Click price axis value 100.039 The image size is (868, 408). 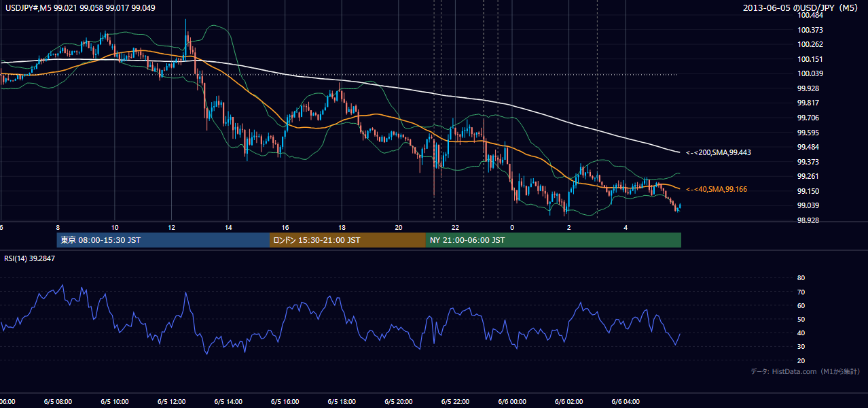[x=811, y=73]
